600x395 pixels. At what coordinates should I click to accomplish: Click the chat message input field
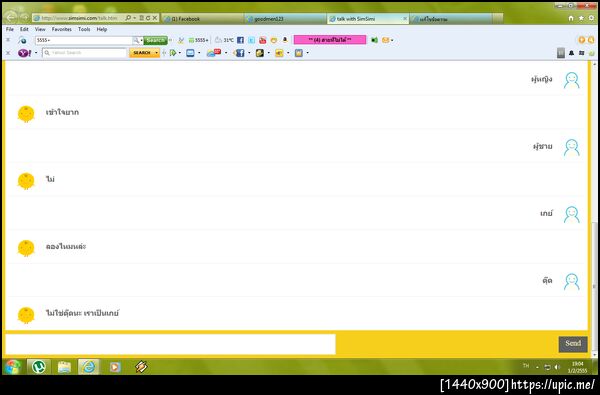(x=171, y=344)
